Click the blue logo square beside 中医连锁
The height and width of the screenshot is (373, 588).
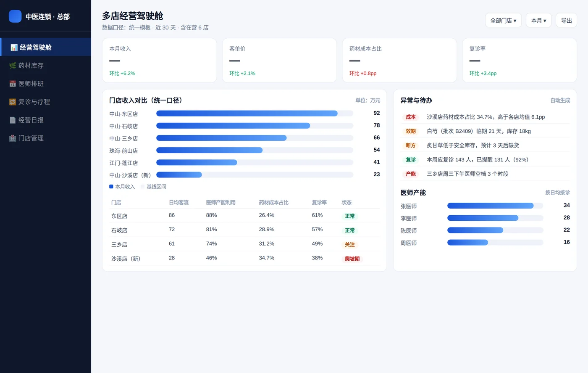pos(15,16)
